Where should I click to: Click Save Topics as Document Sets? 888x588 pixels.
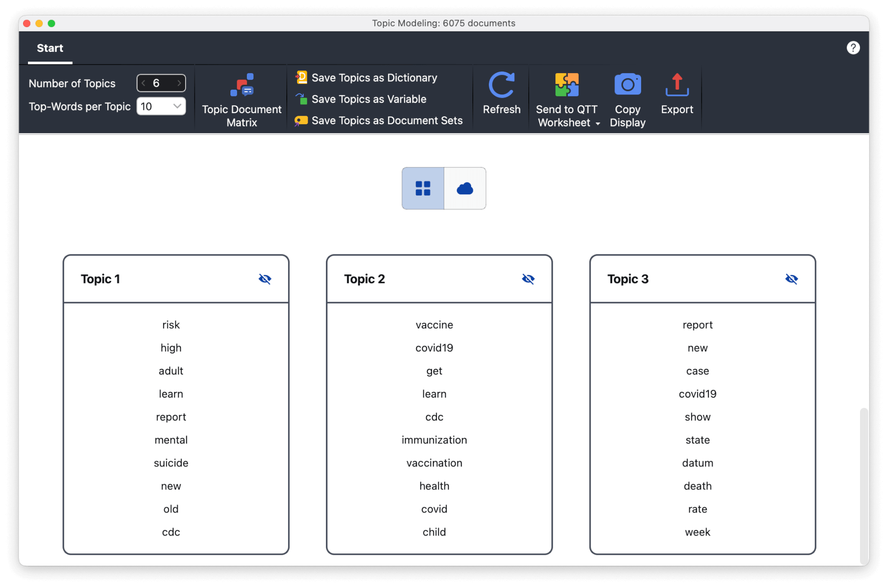pyautogui.click(x=387, y=120)
